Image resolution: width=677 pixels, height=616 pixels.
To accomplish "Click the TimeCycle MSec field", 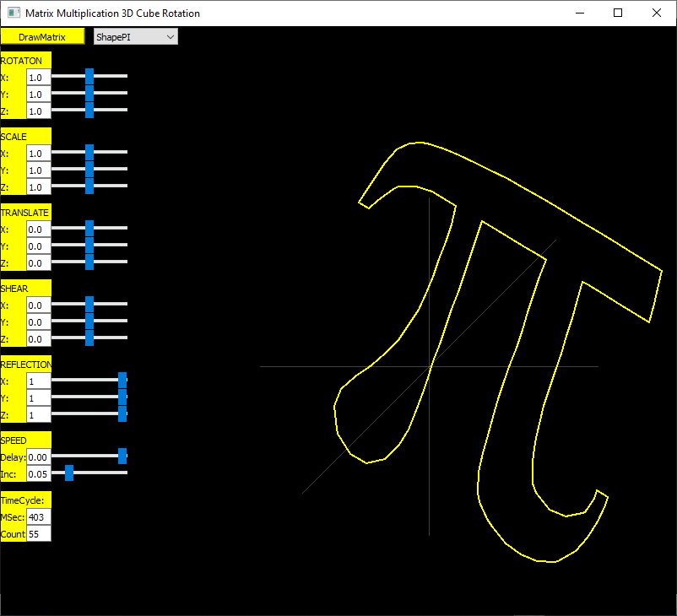I will (39, 516).
